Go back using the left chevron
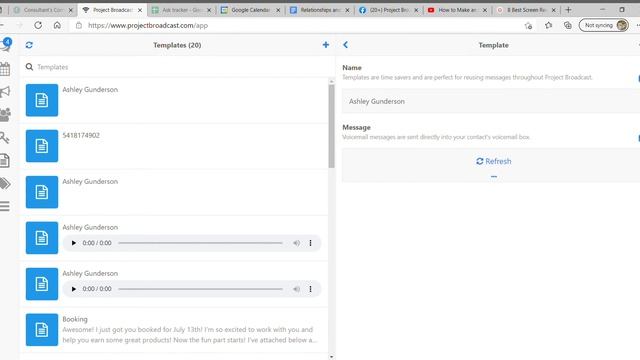 pyautogui.click(x=346, y=45)
